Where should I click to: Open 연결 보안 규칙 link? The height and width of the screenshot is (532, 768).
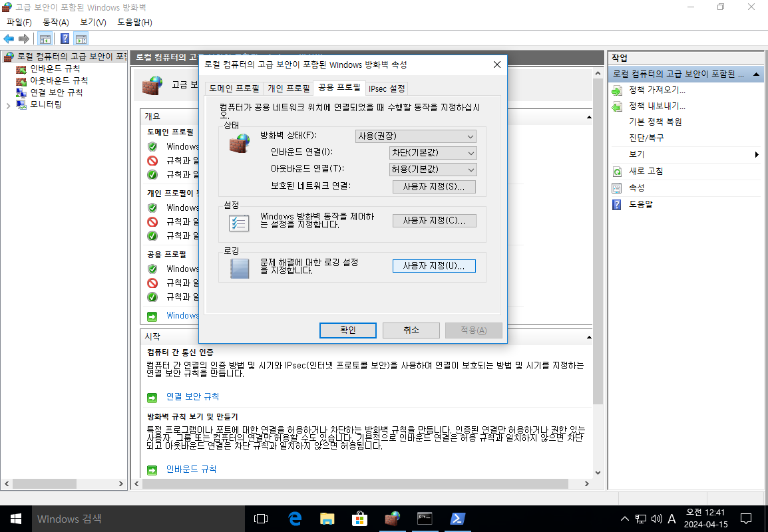(192, 397)
